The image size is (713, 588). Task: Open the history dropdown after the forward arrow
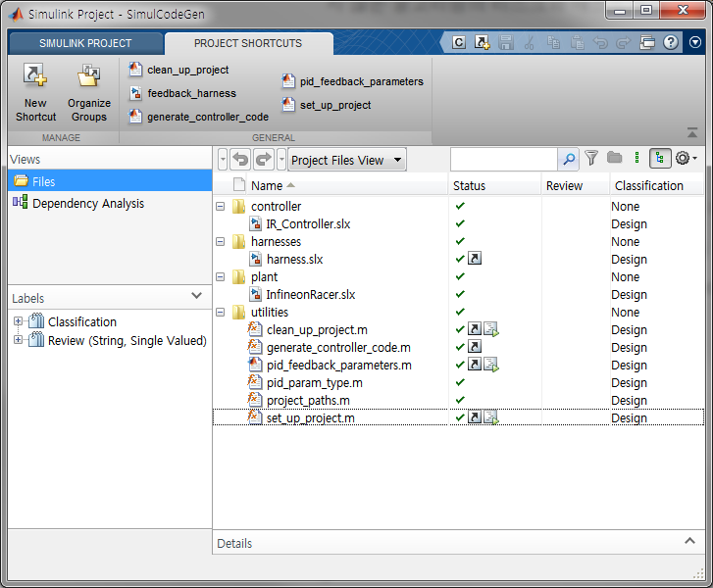pos(281,160)
